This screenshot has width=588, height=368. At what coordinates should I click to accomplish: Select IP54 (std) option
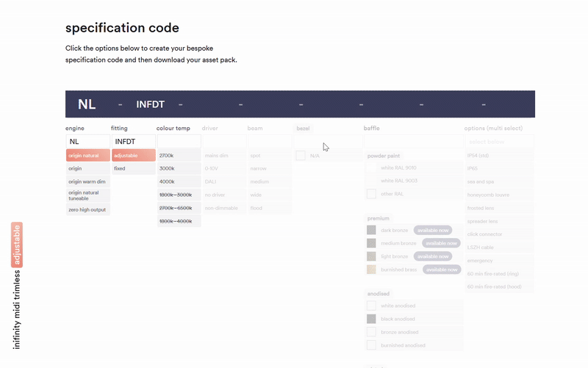click(500, 155)
